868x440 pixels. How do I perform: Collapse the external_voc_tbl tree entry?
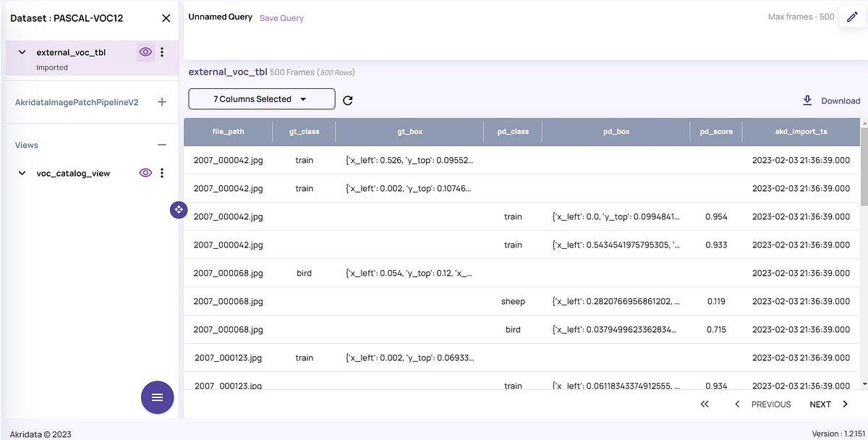point(22,51)
